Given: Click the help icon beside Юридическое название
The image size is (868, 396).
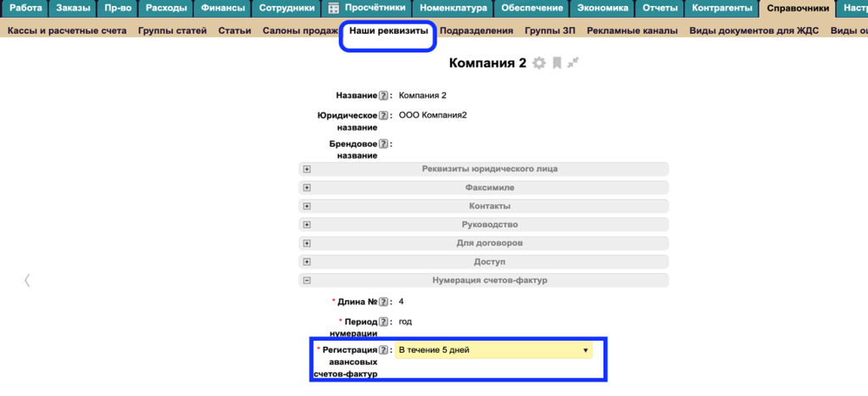Looking at the screenshot, I should pyautogui.click(x=383, y=115).
